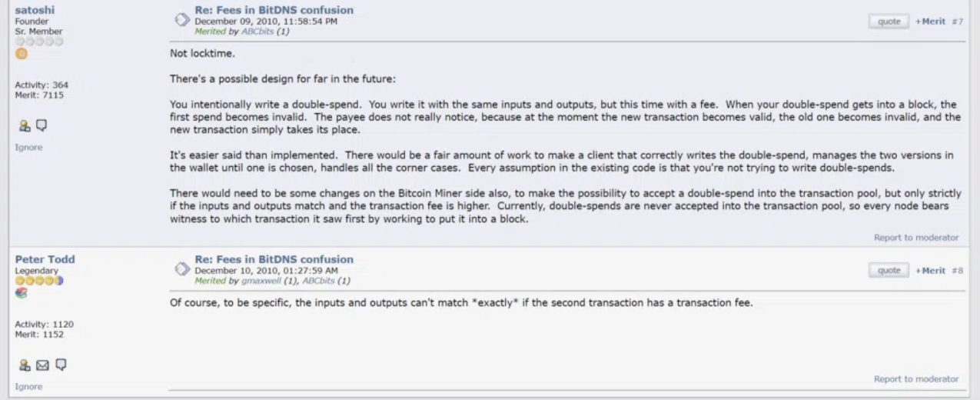Quote satoshi's post
The image size is (980, 400).
(x=889, y=22)
